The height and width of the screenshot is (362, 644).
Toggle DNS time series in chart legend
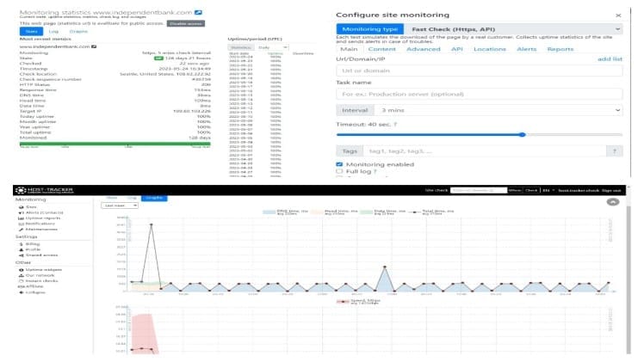tap(286, 212)
